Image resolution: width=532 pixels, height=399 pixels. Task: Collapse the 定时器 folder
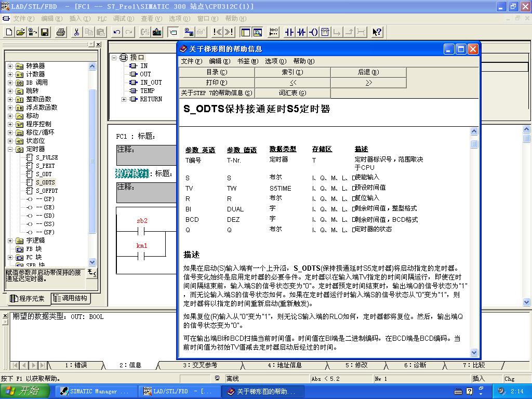click(10, 149)
